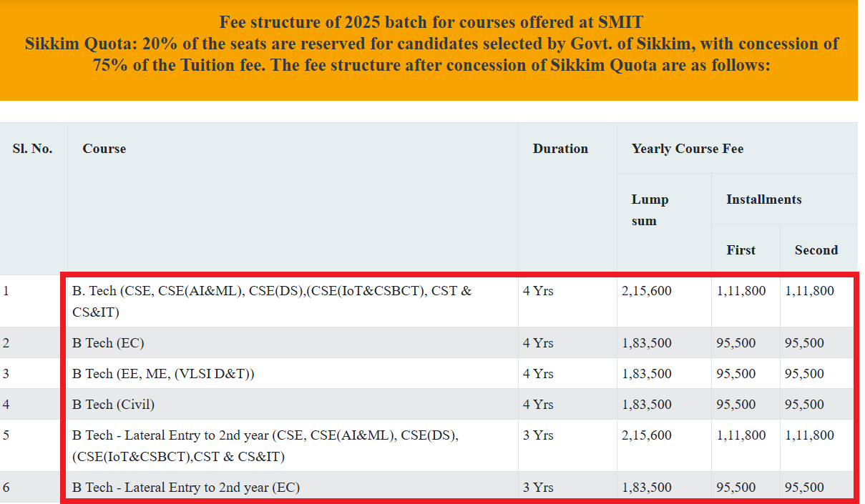Viewport: 865px width, 504px height.
Task: Click first installment '1,11,800' in row 1
Action: coord(741,291)
